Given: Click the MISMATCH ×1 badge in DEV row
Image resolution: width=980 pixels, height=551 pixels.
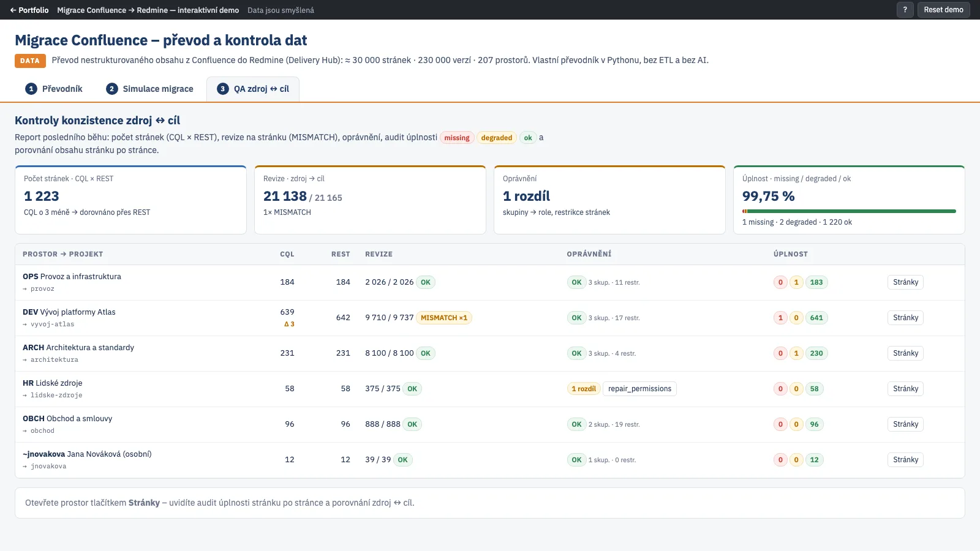Looking at the screenshot, I should [444, 318].
